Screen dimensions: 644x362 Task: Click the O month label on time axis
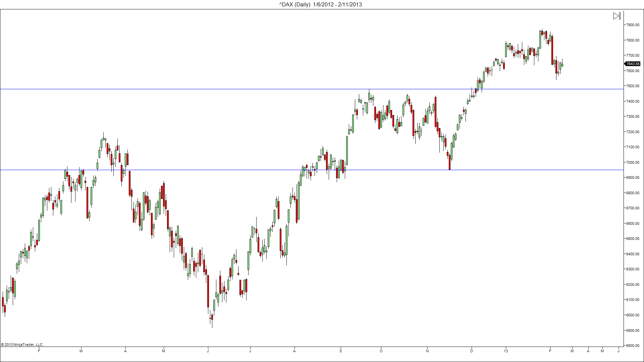coord(381,351)
